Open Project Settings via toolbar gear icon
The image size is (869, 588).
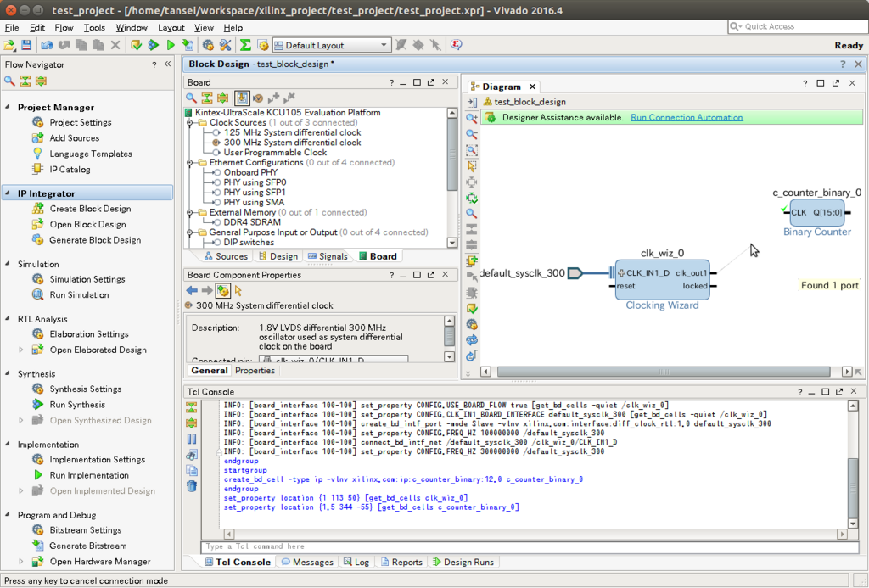208,46
